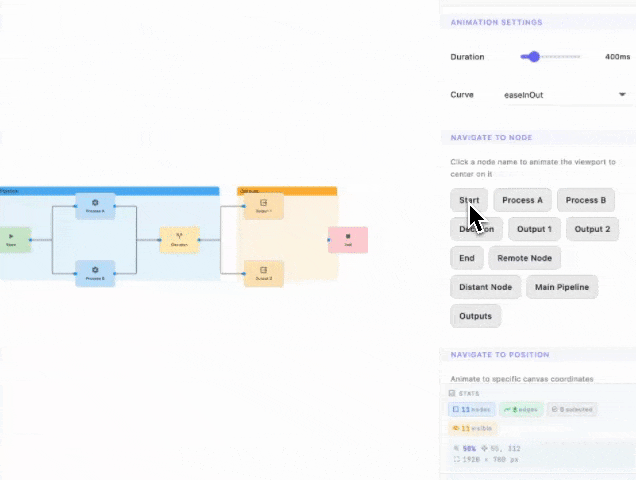Navigate to Process A node
Screen dimensions: 636x480
point(522,200)
